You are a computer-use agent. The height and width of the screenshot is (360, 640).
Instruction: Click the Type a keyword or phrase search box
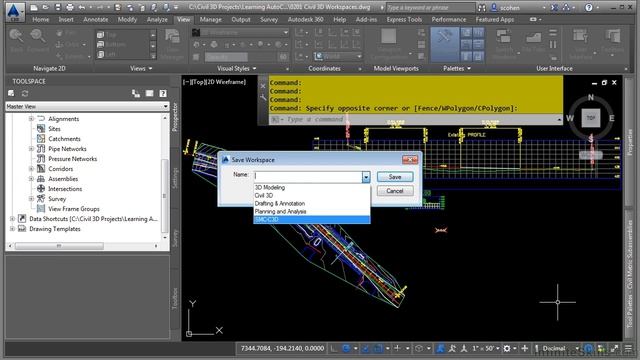[430, 7]
